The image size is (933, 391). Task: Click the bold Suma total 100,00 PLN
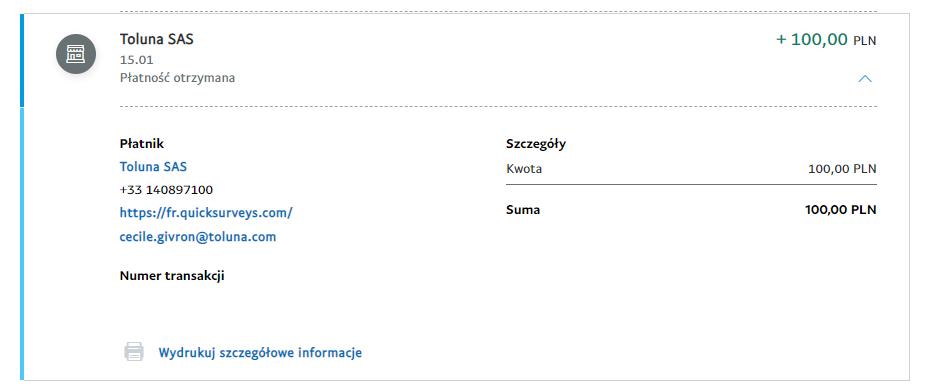841,210
